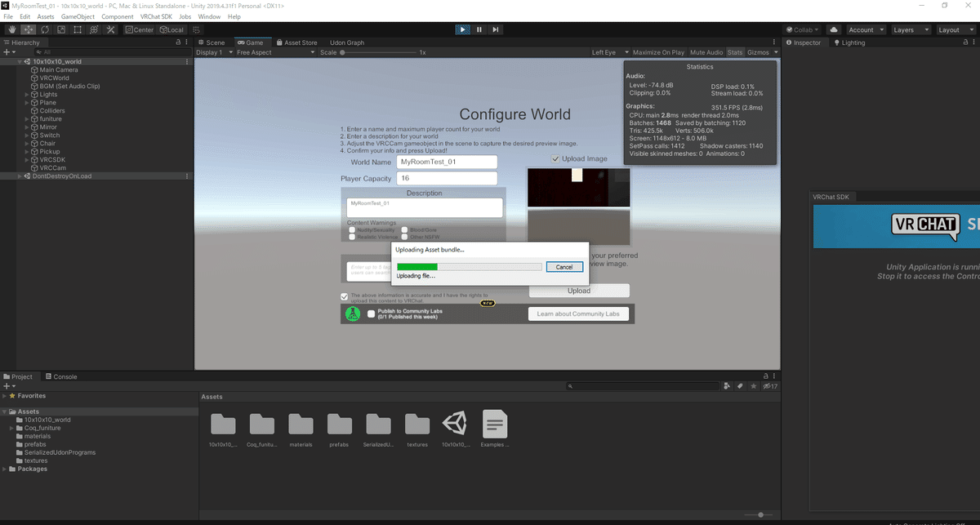Click the favorite star icon in Project toolbar
Viewport: 980px width, 525px height.
click(754, 386)
